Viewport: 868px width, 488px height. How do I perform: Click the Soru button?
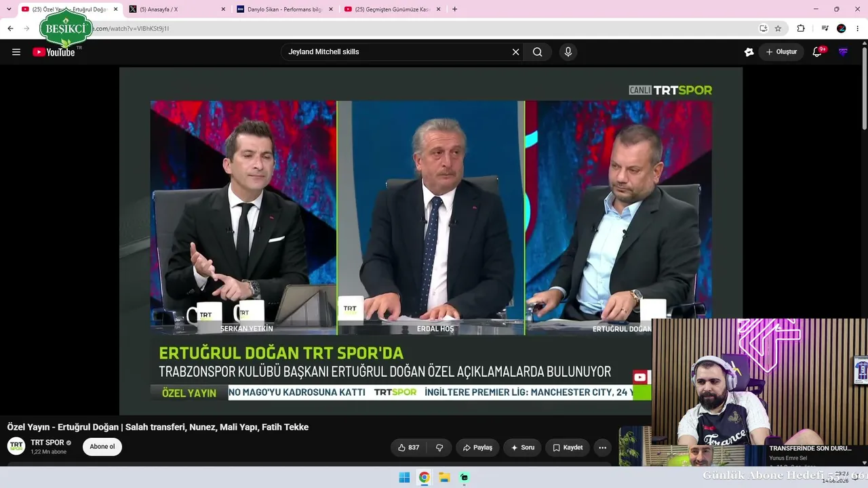point(523,447)
